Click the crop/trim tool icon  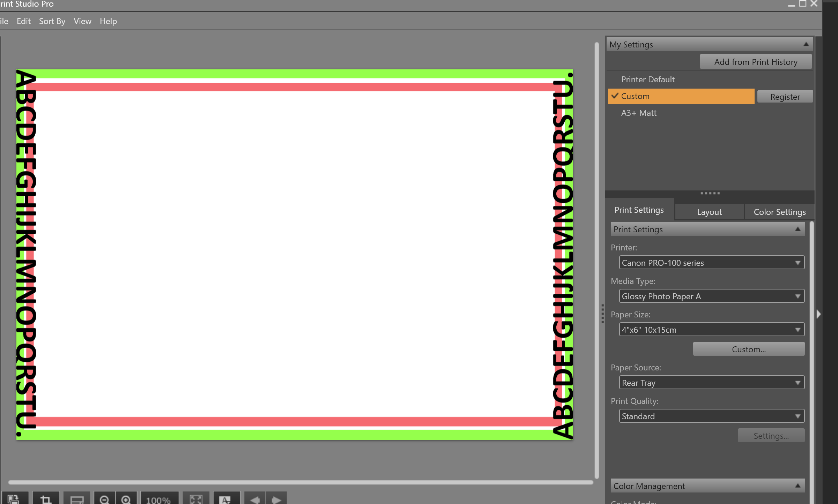point(45,499)
